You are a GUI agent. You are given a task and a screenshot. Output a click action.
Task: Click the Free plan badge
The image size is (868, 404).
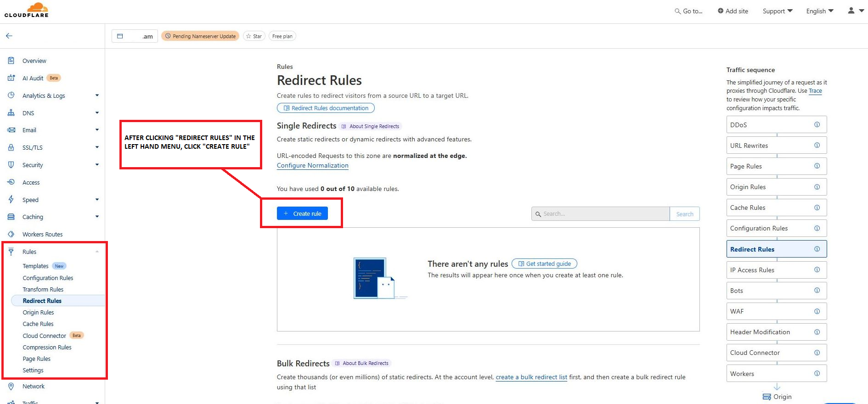(282, 36)
